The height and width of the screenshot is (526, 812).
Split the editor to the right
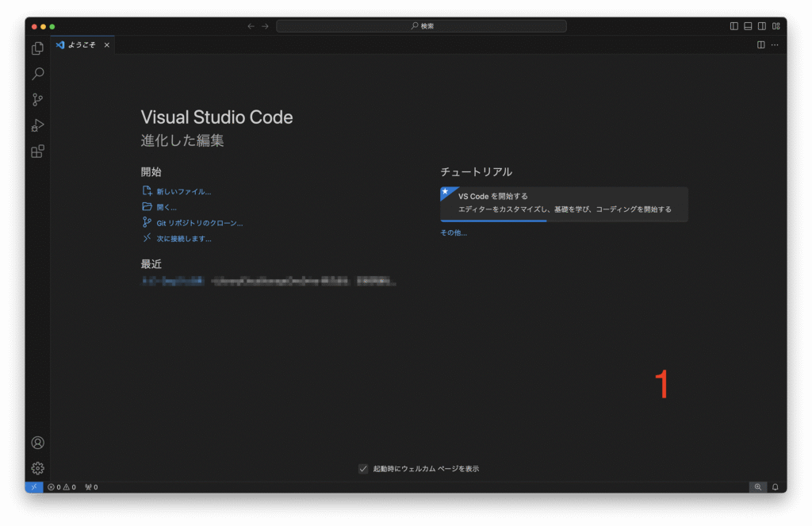[x=760, y=45]
